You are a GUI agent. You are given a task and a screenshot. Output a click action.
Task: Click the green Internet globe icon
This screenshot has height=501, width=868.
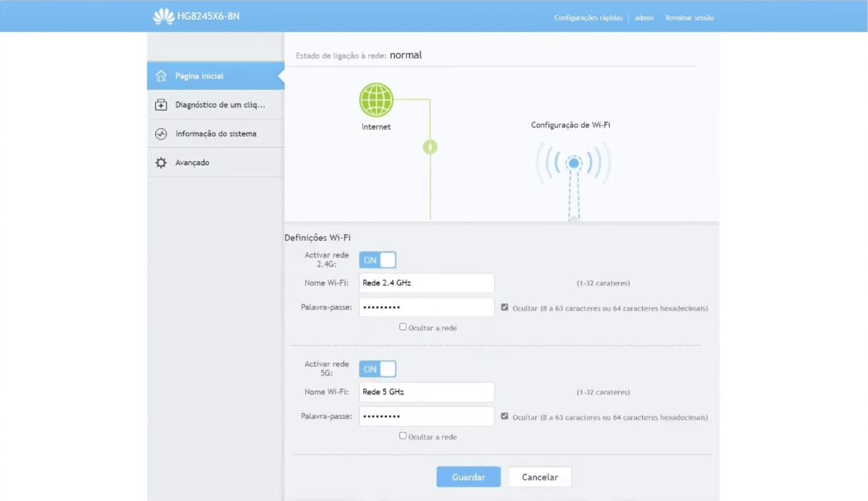point(376,100)
